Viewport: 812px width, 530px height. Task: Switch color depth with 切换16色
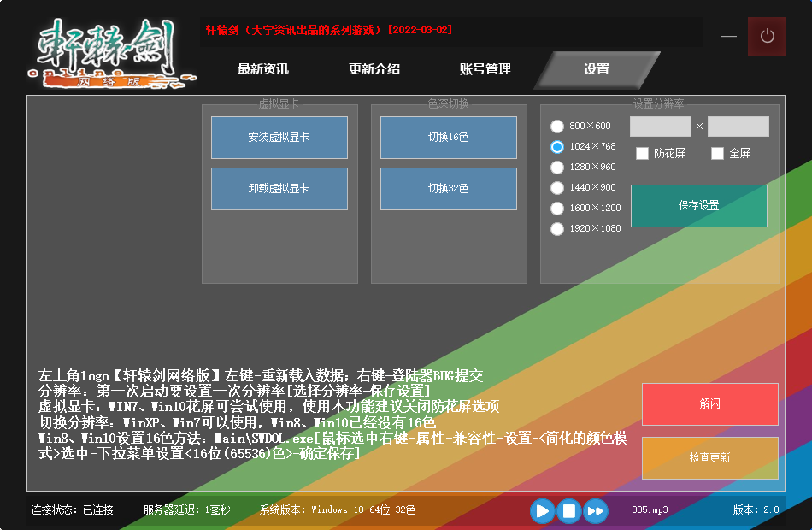[449, 138]
